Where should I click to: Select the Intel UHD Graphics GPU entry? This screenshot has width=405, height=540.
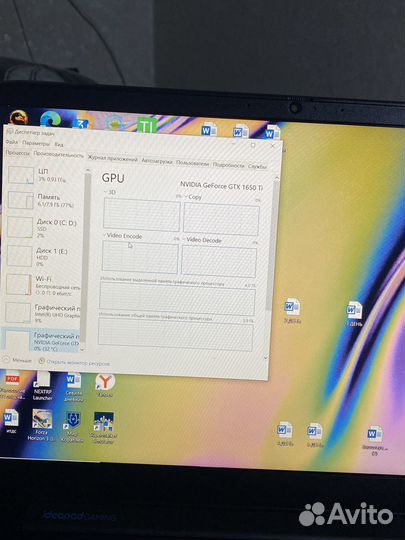pyautogui.click(x=41, y=313)
